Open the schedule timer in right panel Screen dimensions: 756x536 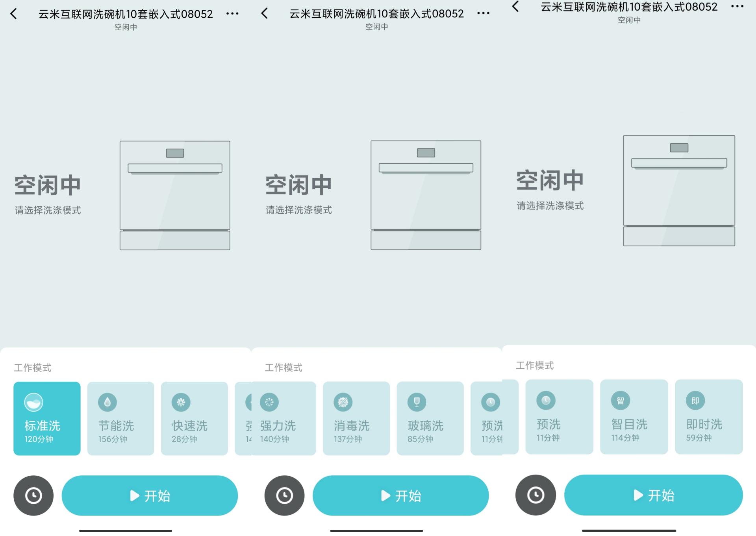pos(535,495)
